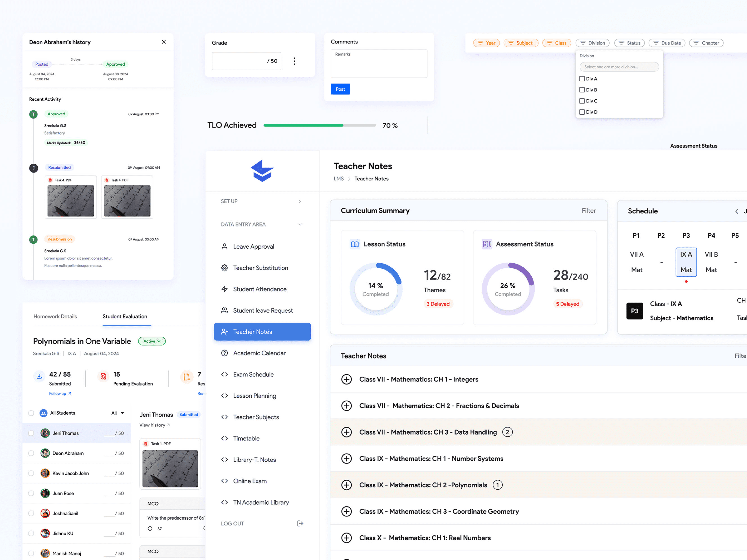
Task: Go to previous Schedule date arrow
Action: click(737, 211)
